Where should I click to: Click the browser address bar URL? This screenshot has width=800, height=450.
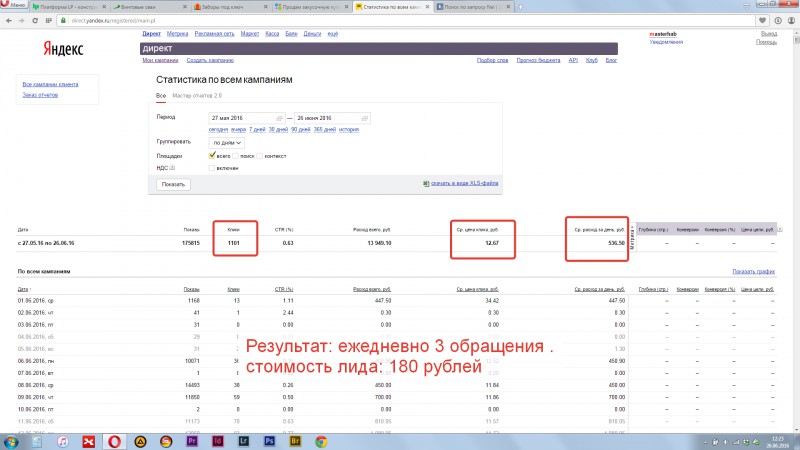[x=113, y=21]
